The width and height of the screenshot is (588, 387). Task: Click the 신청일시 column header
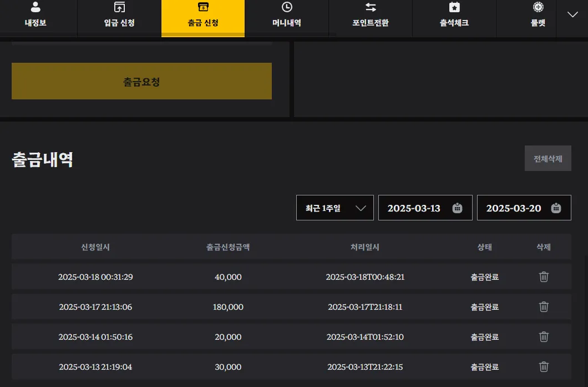pos(95,247)
